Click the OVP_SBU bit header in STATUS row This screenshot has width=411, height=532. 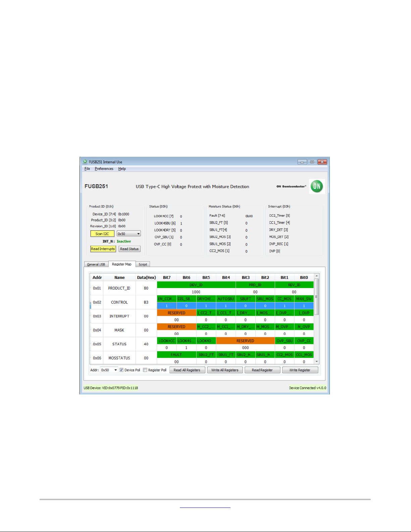pos(285,341)
